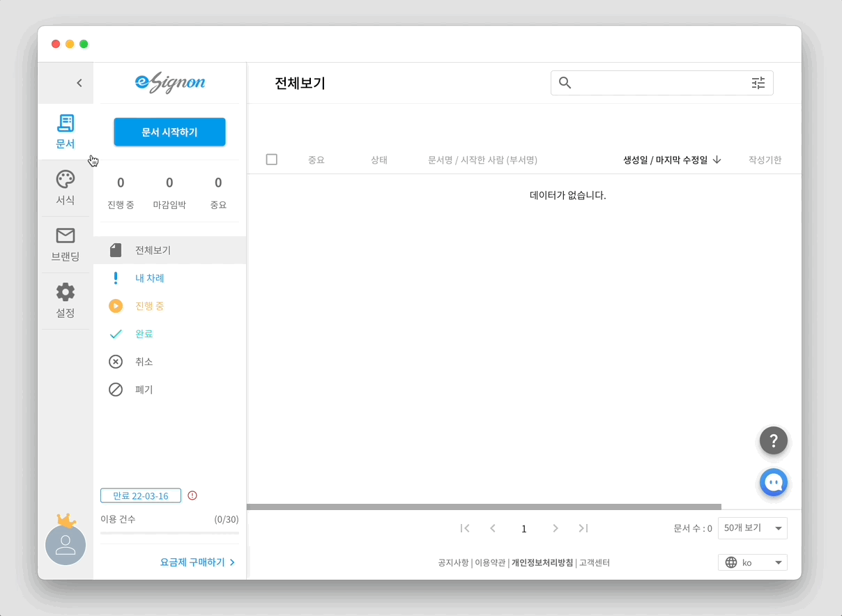
Task: Click the 중요 column header
Action: (x=316, y=160)
